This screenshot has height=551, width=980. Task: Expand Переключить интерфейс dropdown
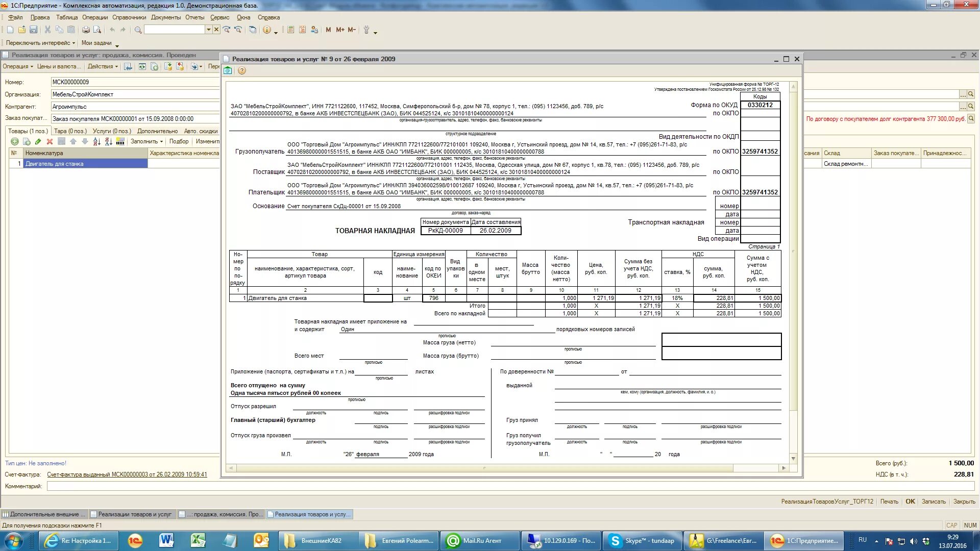coord(40,43)
